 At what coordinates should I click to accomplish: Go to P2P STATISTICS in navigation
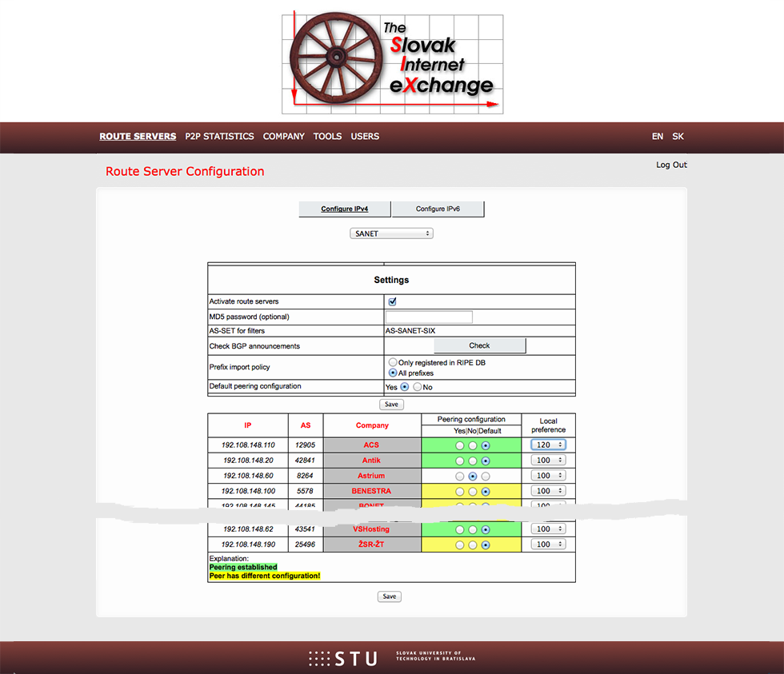[219, 137]
